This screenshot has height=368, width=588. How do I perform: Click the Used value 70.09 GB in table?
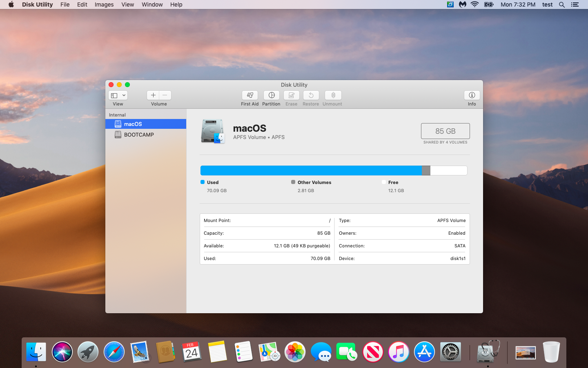[320, 258]
